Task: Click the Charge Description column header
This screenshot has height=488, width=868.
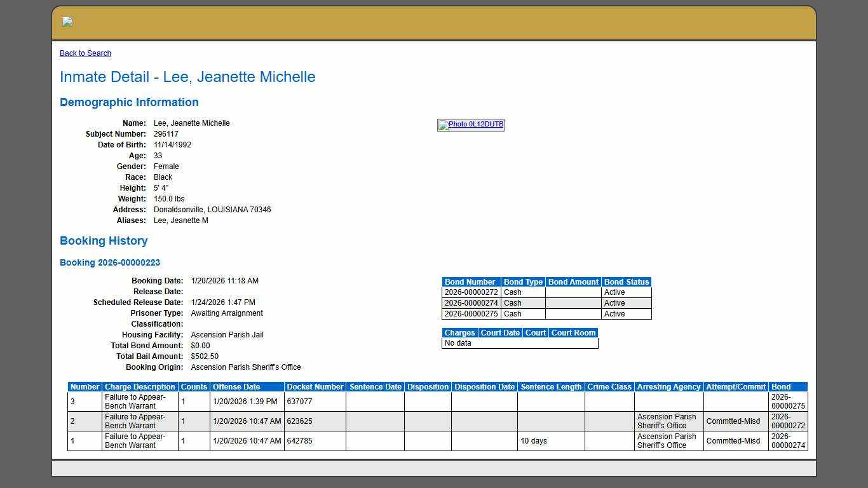Action: 140,387
